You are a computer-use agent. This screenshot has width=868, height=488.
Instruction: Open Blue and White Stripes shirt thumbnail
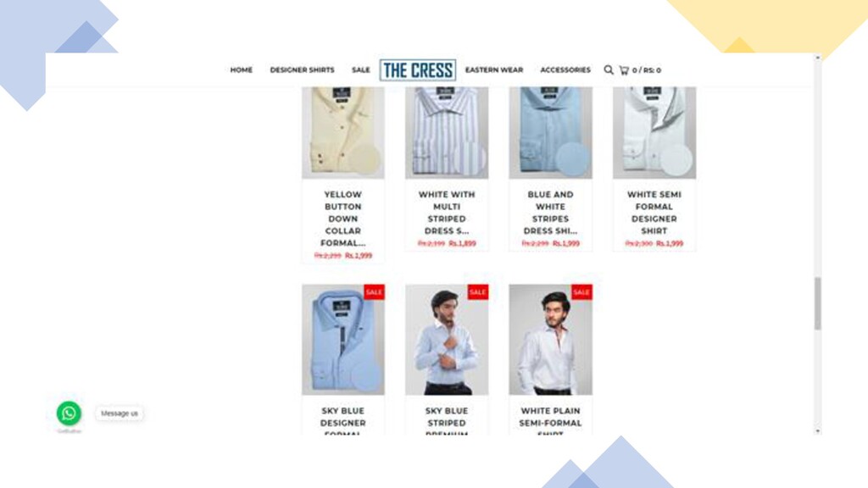pyautogui.click(x=551, y=132)
